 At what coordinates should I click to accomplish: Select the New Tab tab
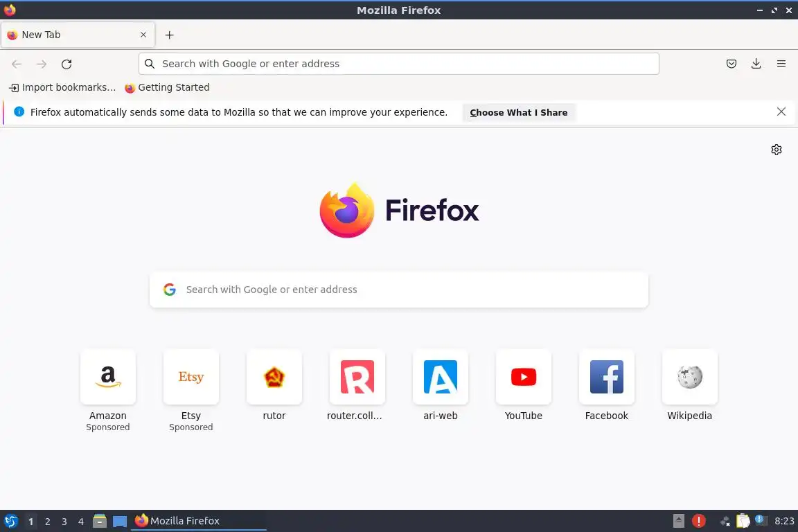pos(78,35)
